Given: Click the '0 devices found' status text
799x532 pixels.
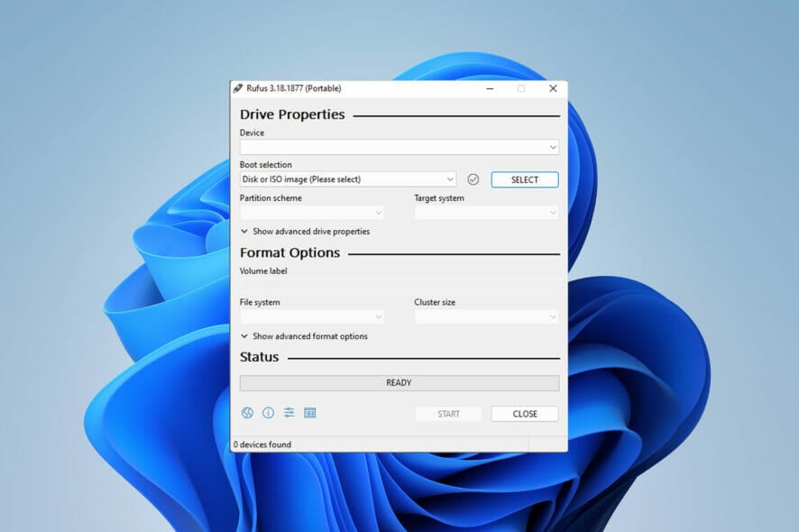Looking at the screenshot, I should 262,445.
